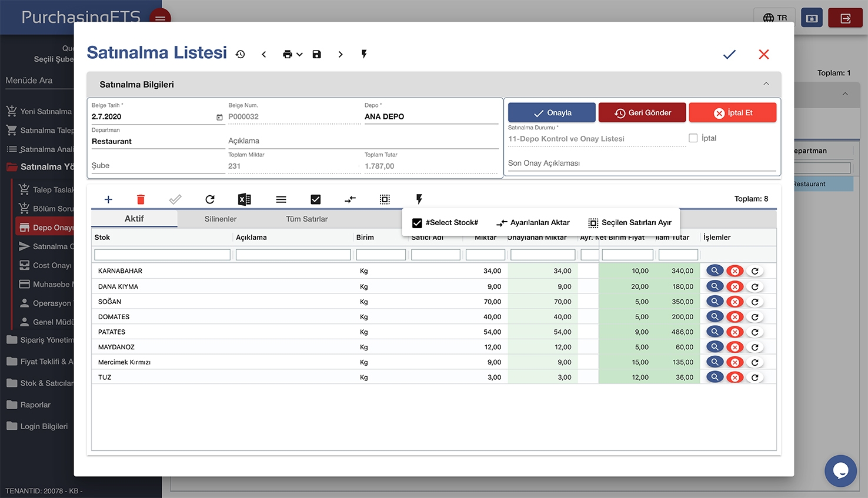Sort by the Stok column header
Viewport: 868px width, 498px height.
click(102, 238)
